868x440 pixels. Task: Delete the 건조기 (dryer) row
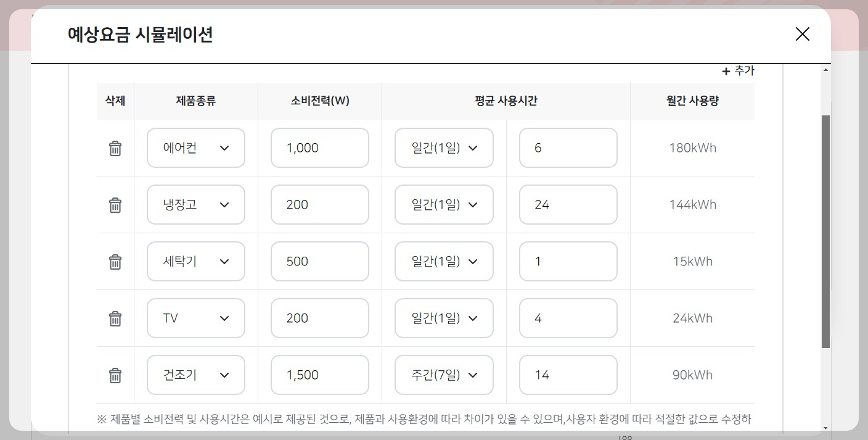[115, 375]
